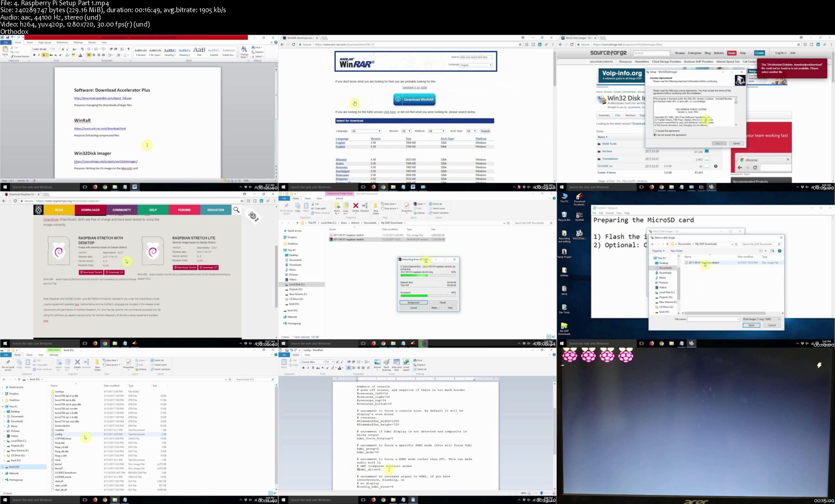Click the blue Download WinRAR button
This screenshot has width=835, height=504.
coord(414,99)
